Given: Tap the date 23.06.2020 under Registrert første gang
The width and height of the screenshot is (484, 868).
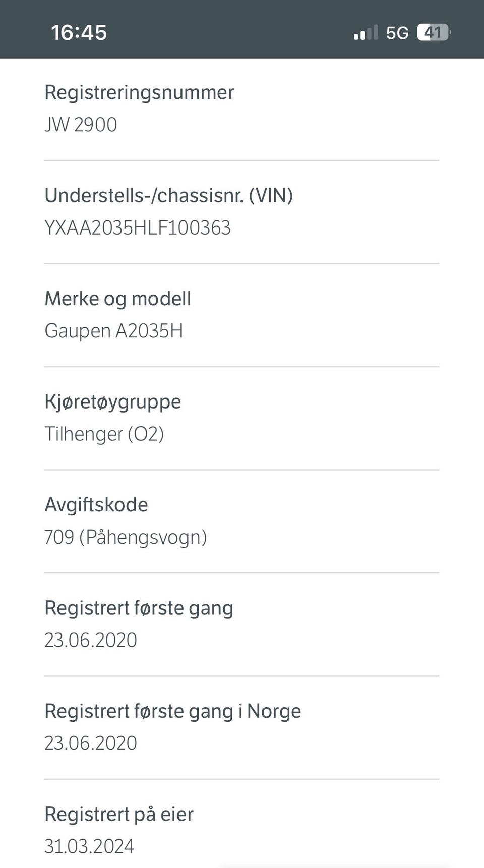Looking at the screenshot, I should (x=91, y=640).
